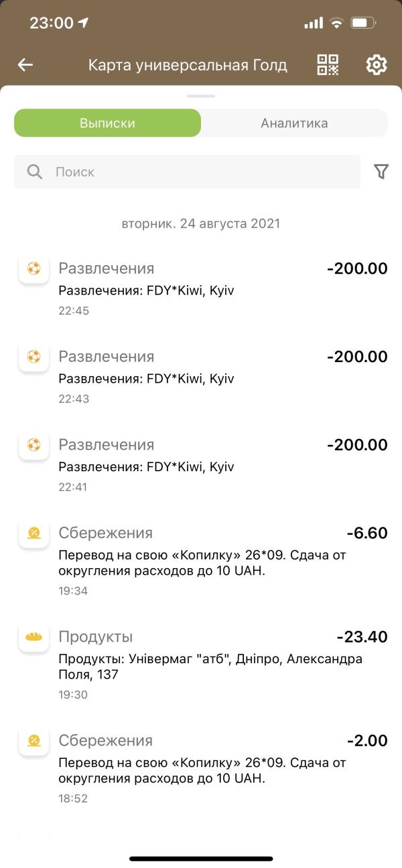Screen dimensions: 402x868
Task: Open card settings gear icon
Action: pyautogui.click(x=377, y=65)
